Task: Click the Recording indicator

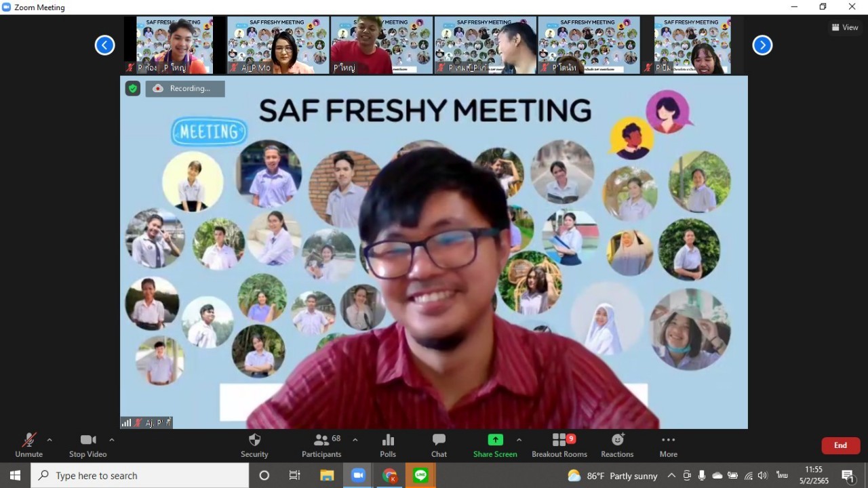Action: click(184, 88)
